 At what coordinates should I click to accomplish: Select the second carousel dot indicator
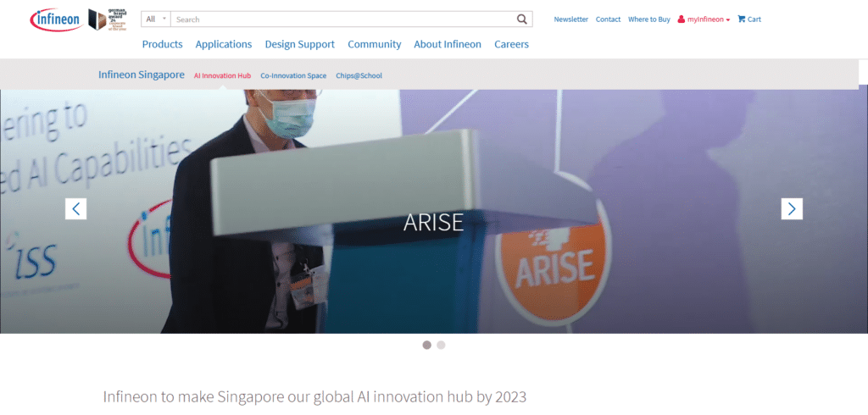[x=441, y=345]
